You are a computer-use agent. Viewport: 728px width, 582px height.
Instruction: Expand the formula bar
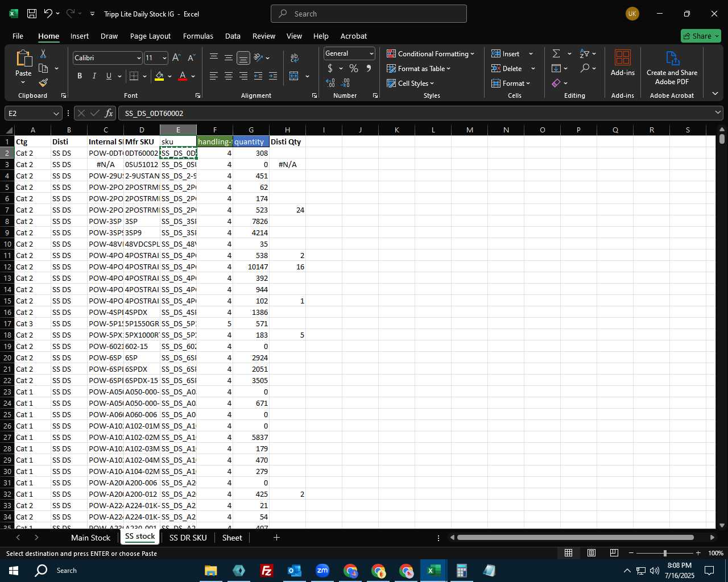718,113
